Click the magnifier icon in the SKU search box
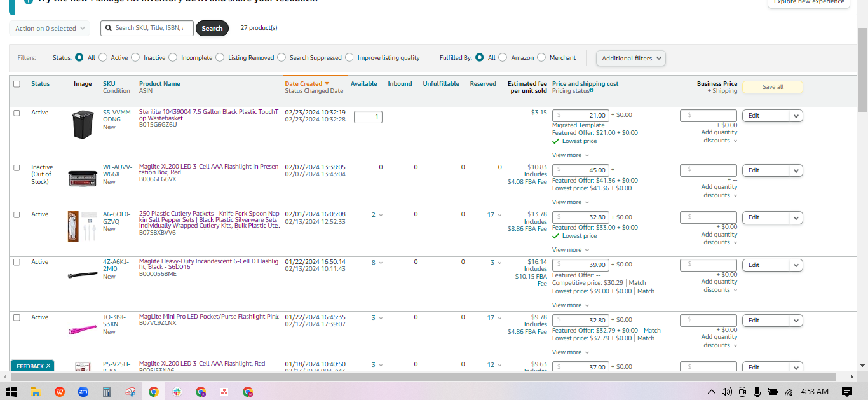868x400 pixels. (x=109, y=28)
